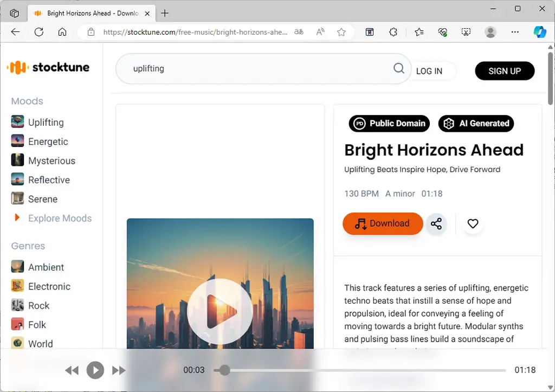Click the search magnifier icon

click(398, 68)
